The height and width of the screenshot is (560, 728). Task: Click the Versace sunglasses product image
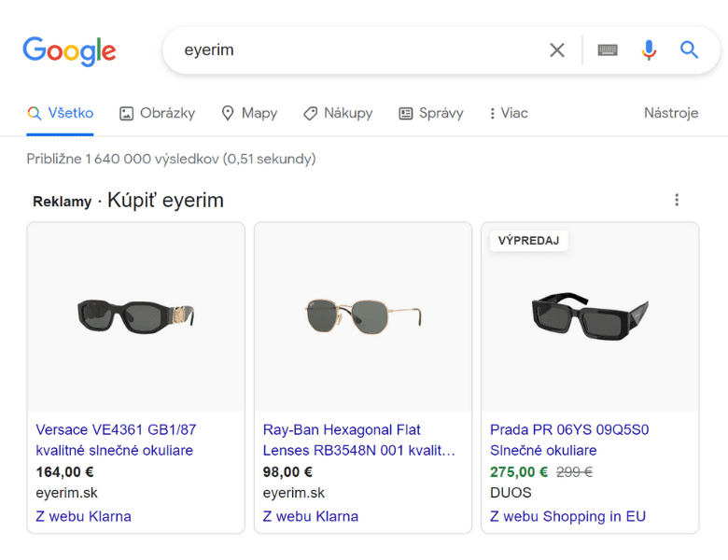136,316
